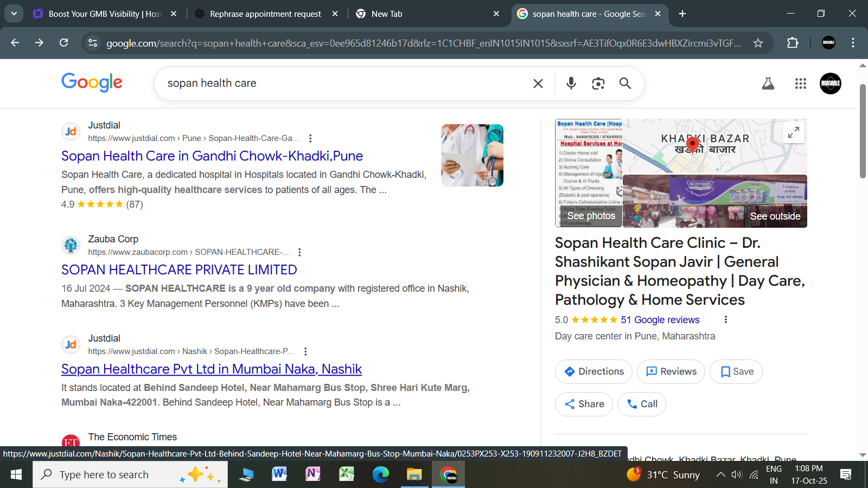Close the Rephrase appointment request tab
The height and width of the screenshot is (488, 868).
[335, 14]
